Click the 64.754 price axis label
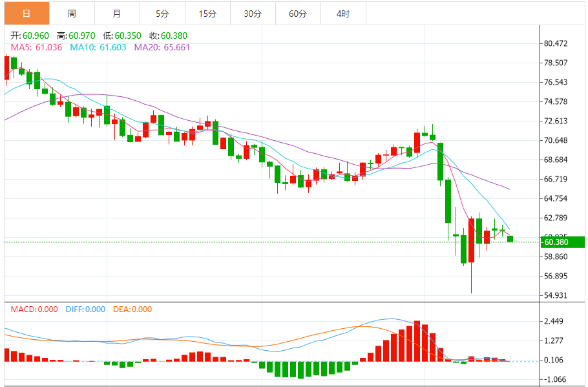The width and height of the screenshot is (588, 387). pyautogui.click(x=556, y=198)
